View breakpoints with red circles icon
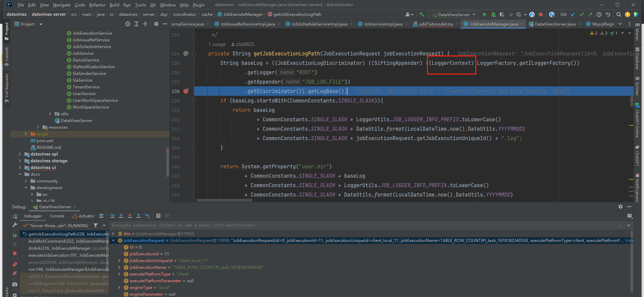Viewport: 644px width, 297px height. 15,264
